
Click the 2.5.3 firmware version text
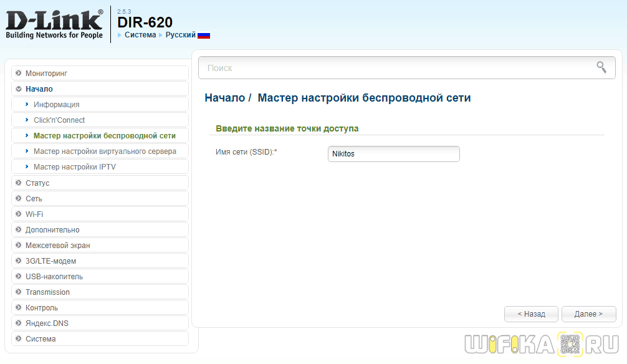(124, 12)
